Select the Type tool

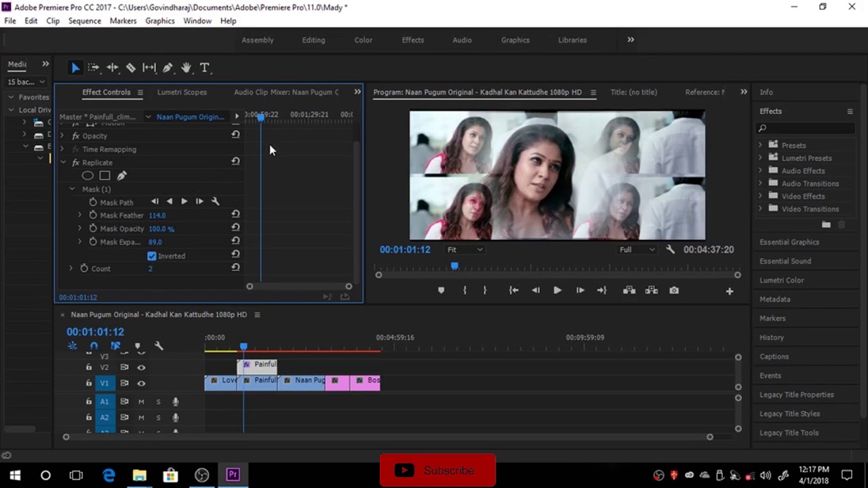pos(204,68)
